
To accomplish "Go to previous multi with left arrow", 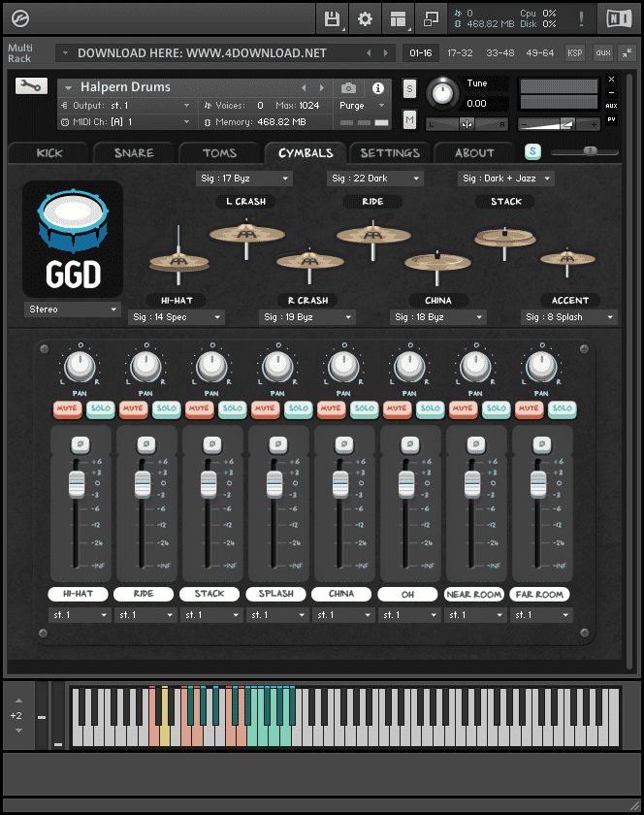I will [369, 53].
